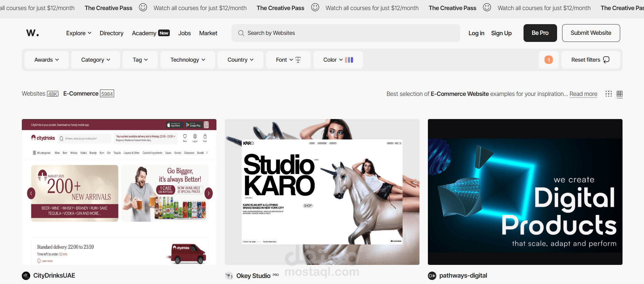Image resolution: width=644 pixels, height=284 pixels.
Task: Click the orange active filter count badge
Action: pyautogui.click(x=549, y=60)
